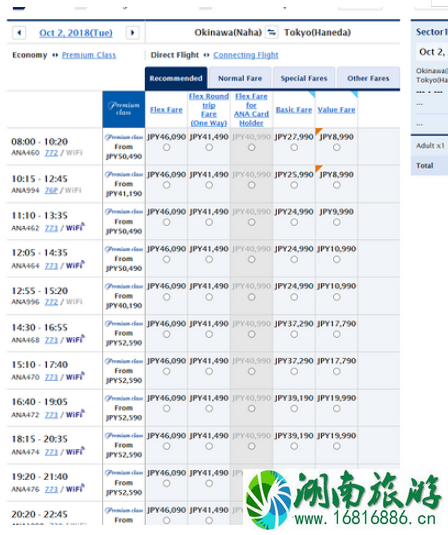Go to previous day arrow

(19, 33)
